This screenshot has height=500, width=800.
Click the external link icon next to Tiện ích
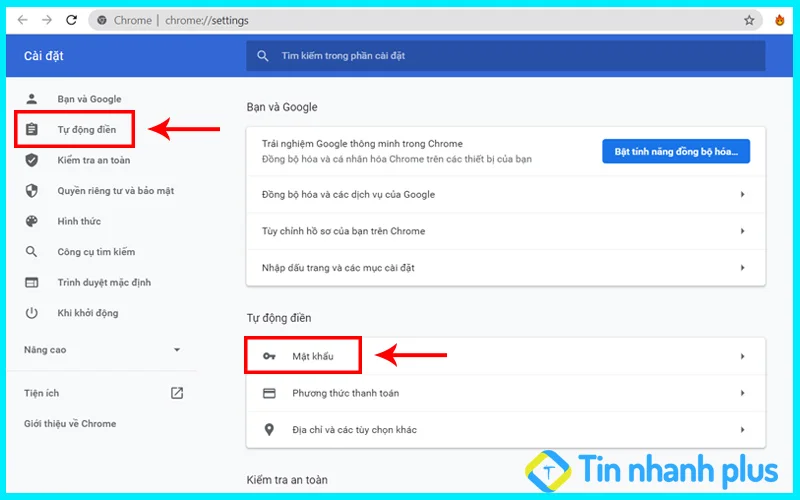click(x=177, y=393)
